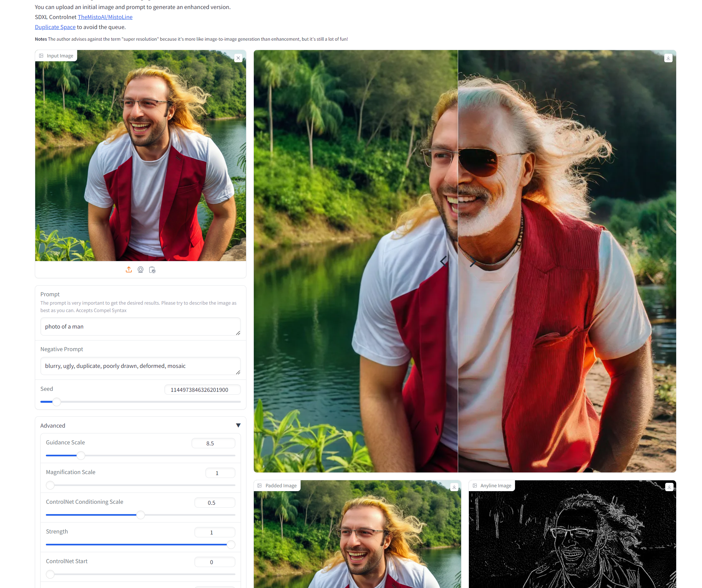The width and height of the screenshot is (702, 588).
Task: Click the Magnification Scale value box
Action: click(x=220, y=473)
